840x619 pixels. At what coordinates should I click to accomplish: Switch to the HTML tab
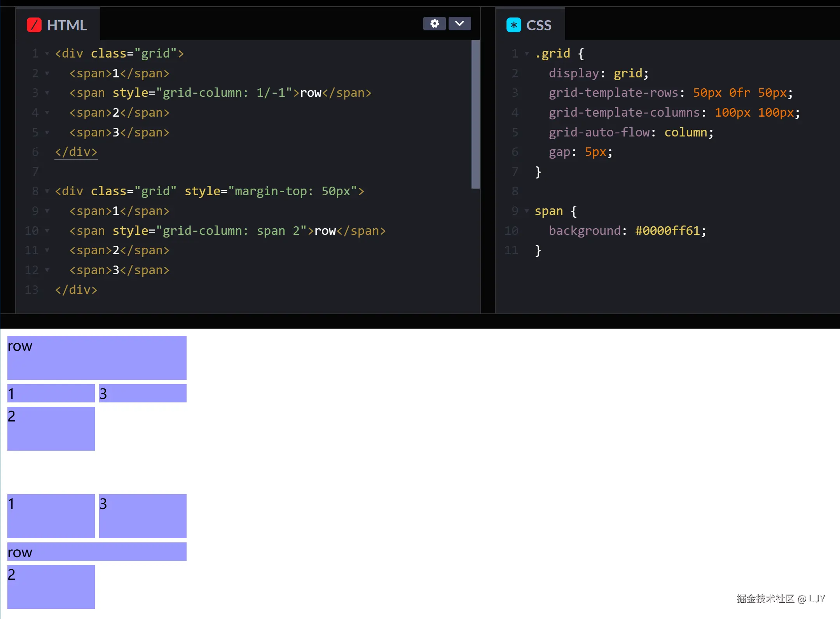coord(66,24)
